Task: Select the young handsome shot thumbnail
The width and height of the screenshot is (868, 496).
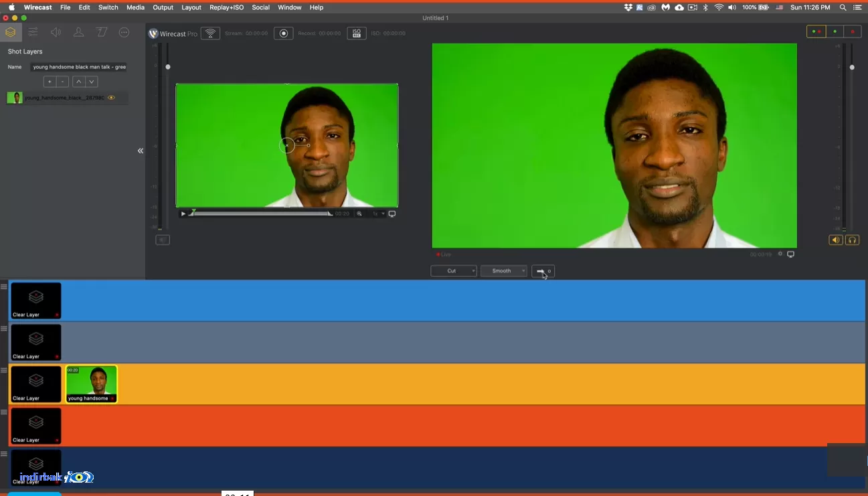Action: (x=91, y=384)
